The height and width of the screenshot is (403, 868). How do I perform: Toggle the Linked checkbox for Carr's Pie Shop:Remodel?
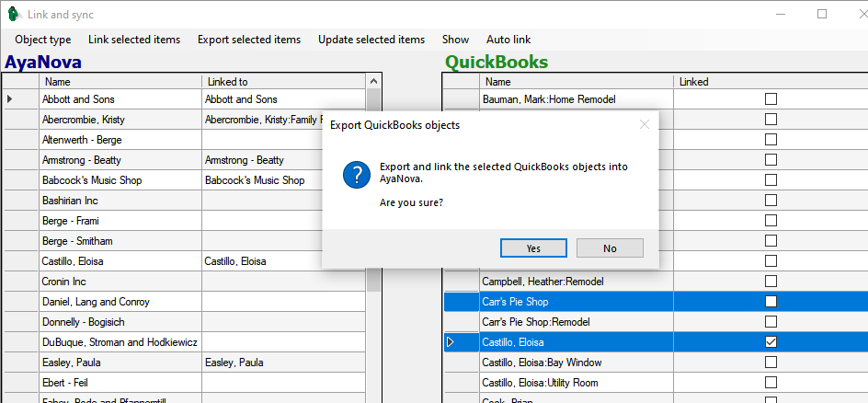771,322
